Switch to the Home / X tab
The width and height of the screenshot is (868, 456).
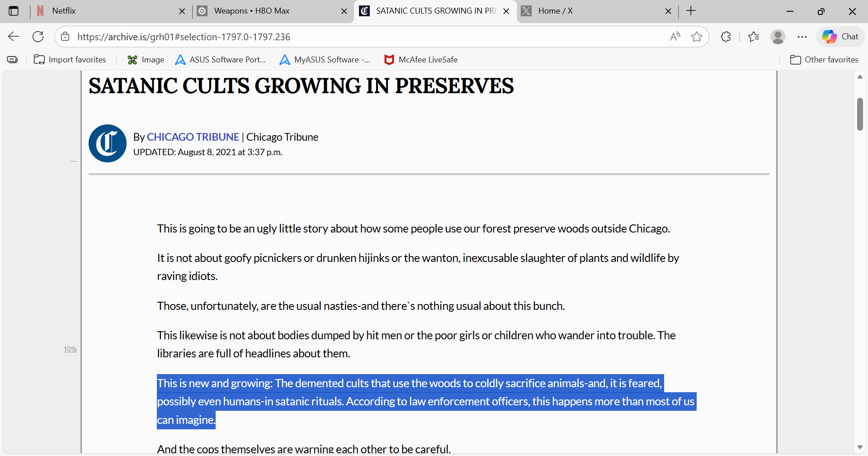[x=598, y=11]
